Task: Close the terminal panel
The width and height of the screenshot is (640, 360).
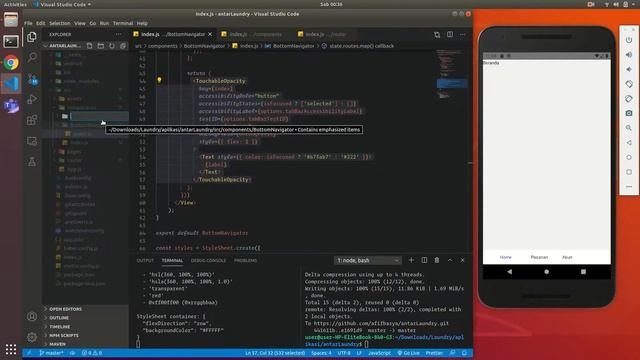Action: pyautogui.click(x=462, y=260)
